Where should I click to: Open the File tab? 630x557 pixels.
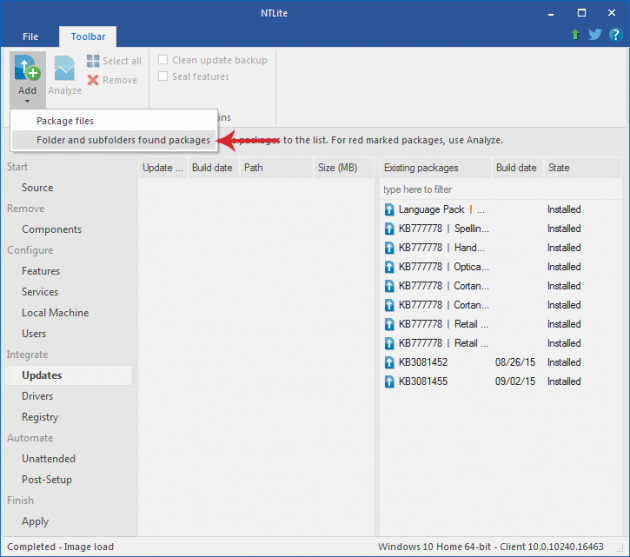30,36
